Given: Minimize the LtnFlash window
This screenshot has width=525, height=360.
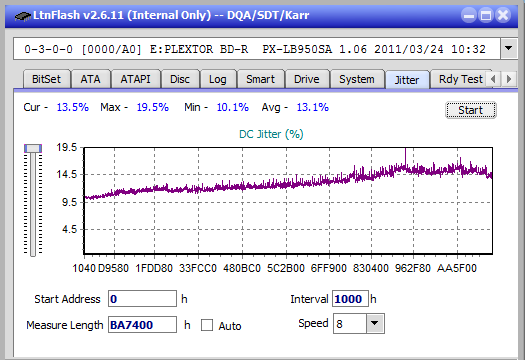Looking at the screenshot, I should coord(469,15).
